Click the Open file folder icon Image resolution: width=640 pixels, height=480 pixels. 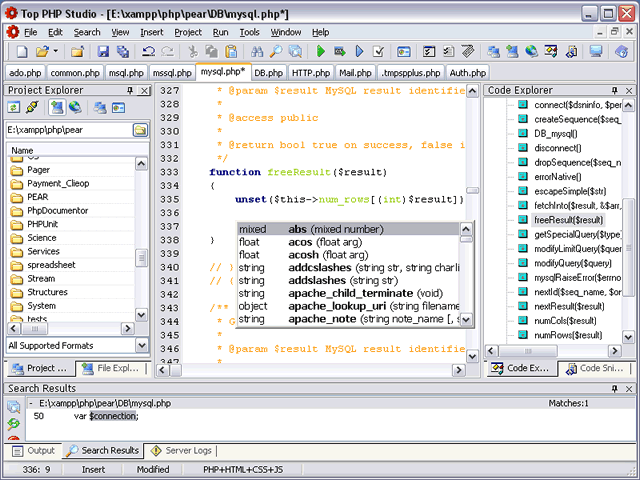pos(42,51)
